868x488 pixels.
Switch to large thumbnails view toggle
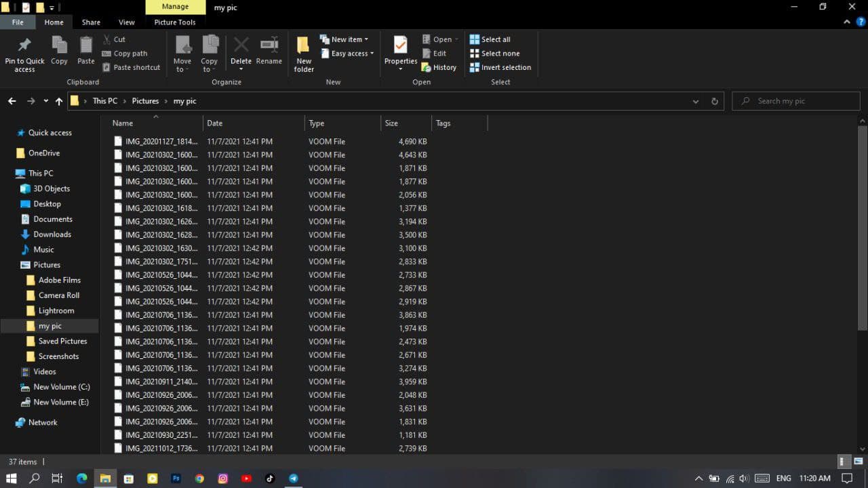tap(858, 462)
